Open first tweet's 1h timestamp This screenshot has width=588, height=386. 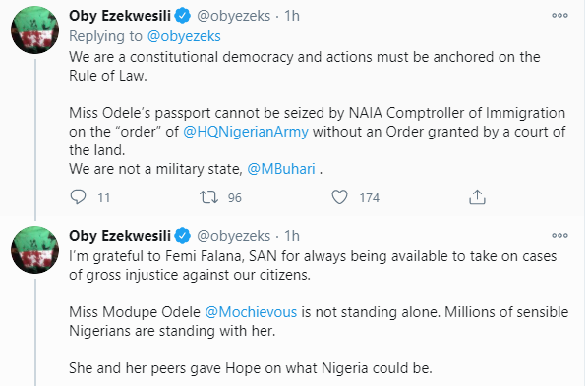tap(292, 16)
